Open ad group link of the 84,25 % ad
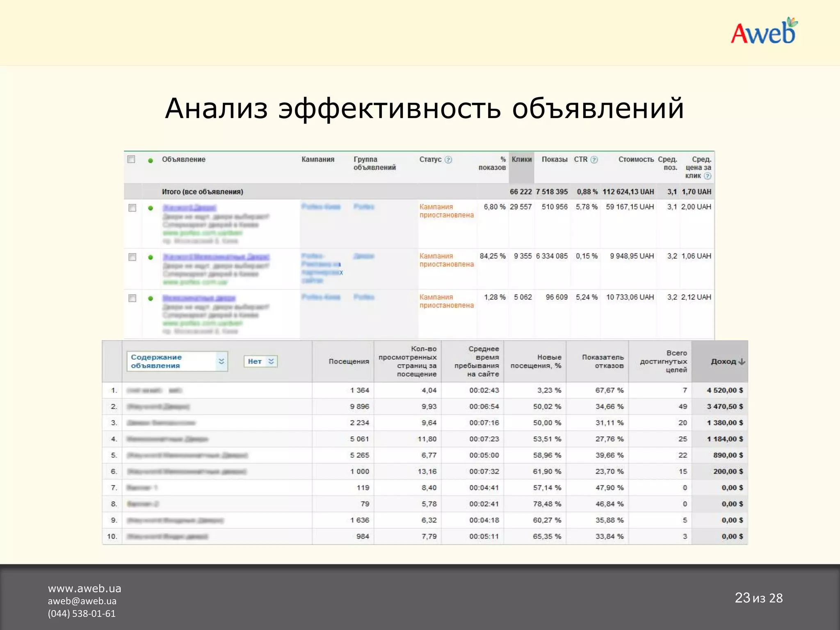This screenshot has width=840, height=630. (364, 256)
